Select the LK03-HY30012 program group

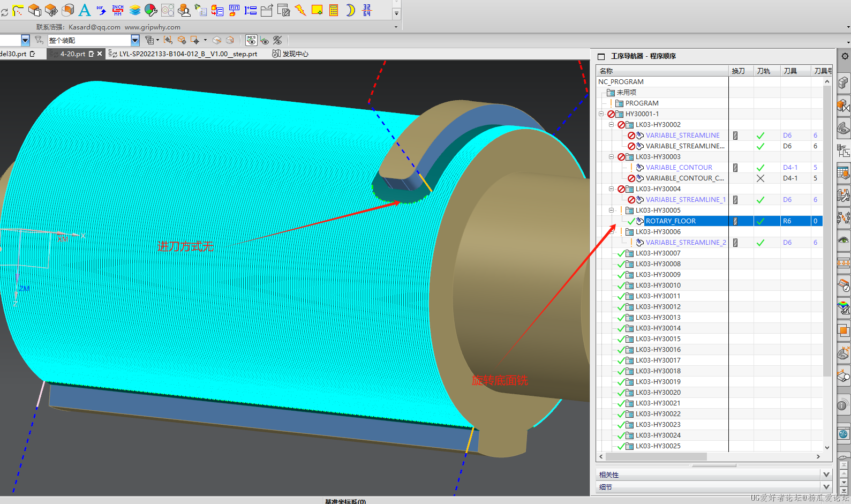[658, 307]
